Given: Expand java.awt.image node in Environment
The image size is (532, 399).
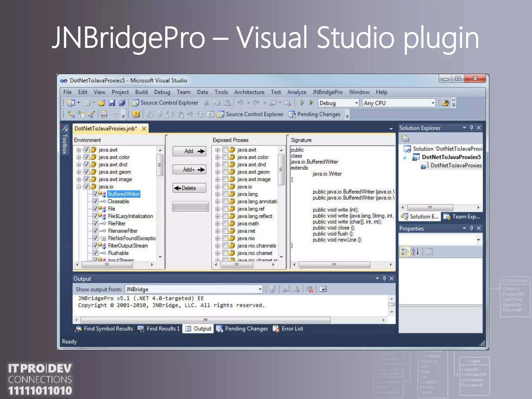Looking at the screenshot, I should pyautogui.click(x=79, y=179).
